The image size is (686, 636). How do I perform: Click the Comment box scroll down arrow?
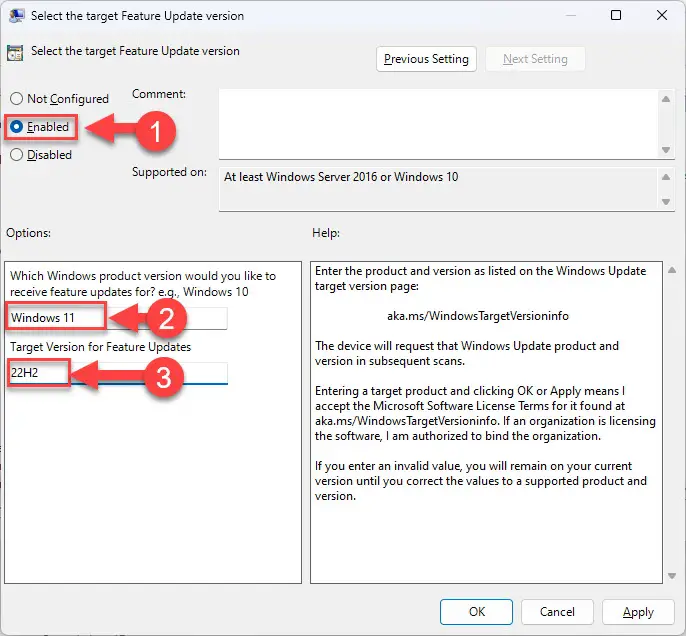pos(666,150)
